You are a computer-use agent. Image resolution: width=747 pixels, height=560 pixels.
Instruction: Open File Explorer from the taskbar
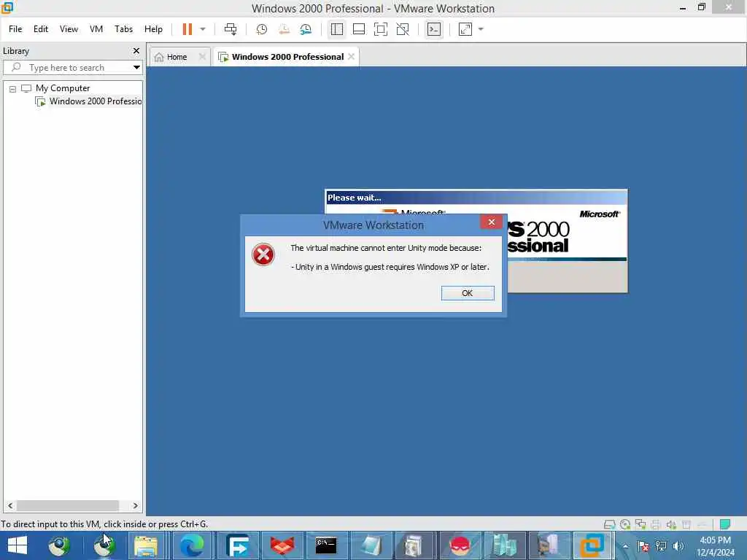(146, 545)
